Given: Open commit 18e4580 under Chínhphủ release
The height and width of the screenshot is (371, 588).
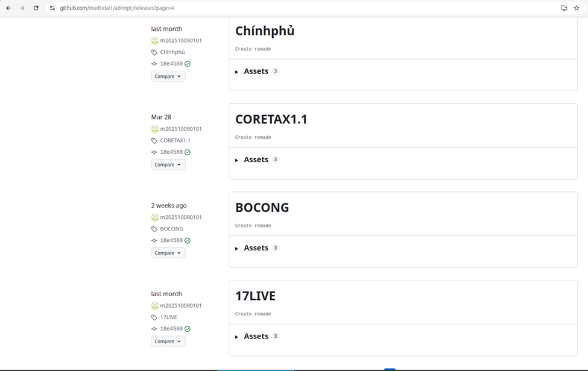Looking at the screenshot, I should (171, 64).
